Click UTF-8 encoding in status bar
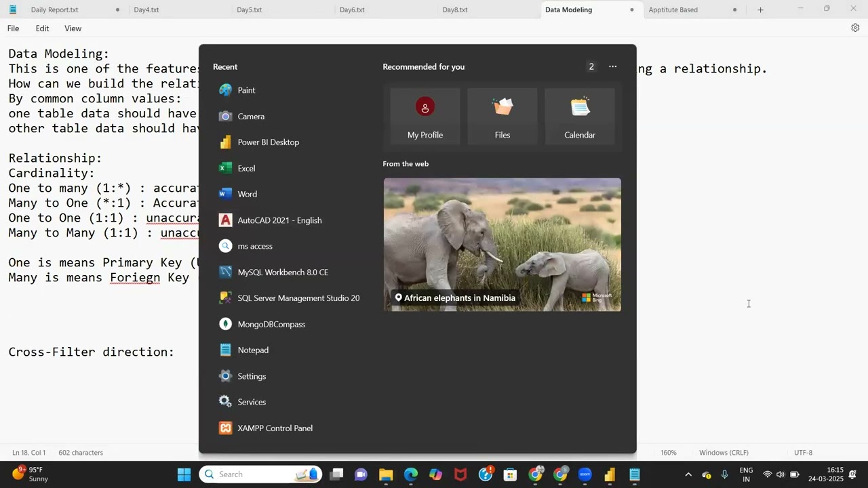This screenshot has height=488, width=868. (803, 452)
